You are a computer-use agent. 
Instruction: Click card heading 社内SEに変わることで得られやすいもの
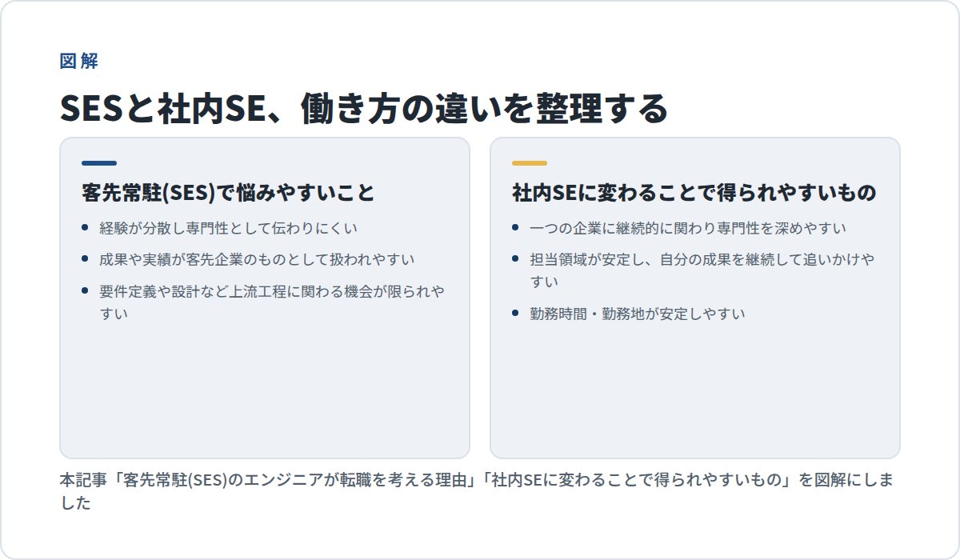click(x=694, y=193)
